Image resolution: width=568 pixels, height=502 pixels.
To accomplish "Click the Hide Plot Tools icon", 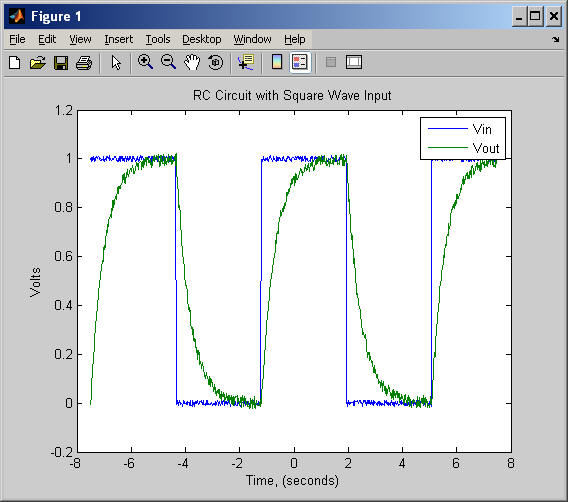I will pos(331,62).
